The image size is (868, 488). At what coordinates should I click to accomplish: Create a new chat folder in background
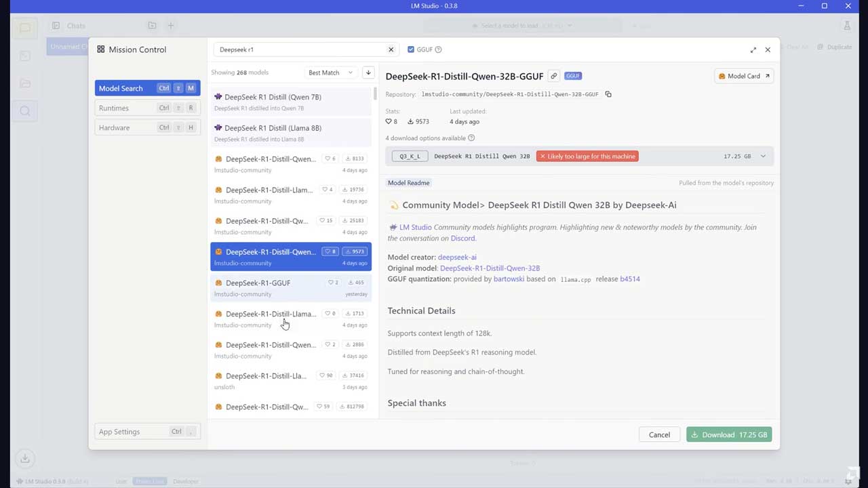[152, 26]
